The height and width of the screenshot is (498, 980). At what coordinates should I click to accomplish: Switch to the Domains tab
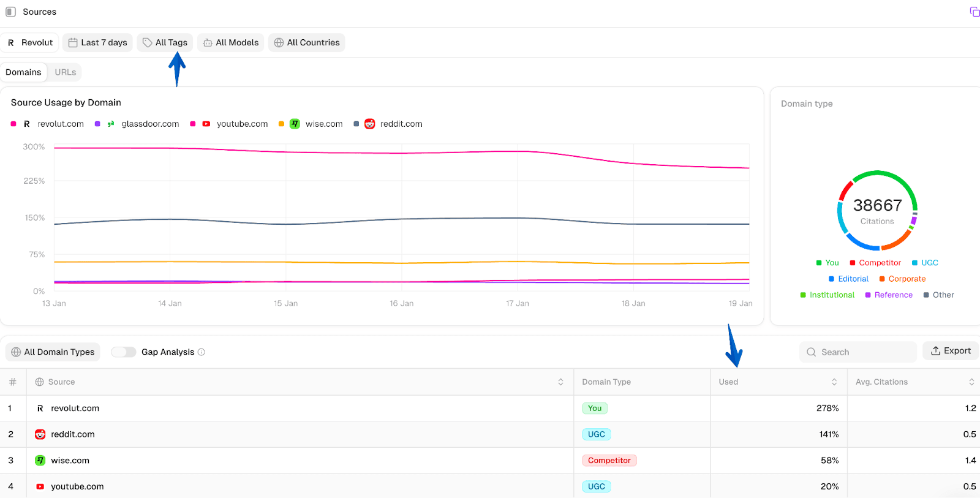click(23, 72)
